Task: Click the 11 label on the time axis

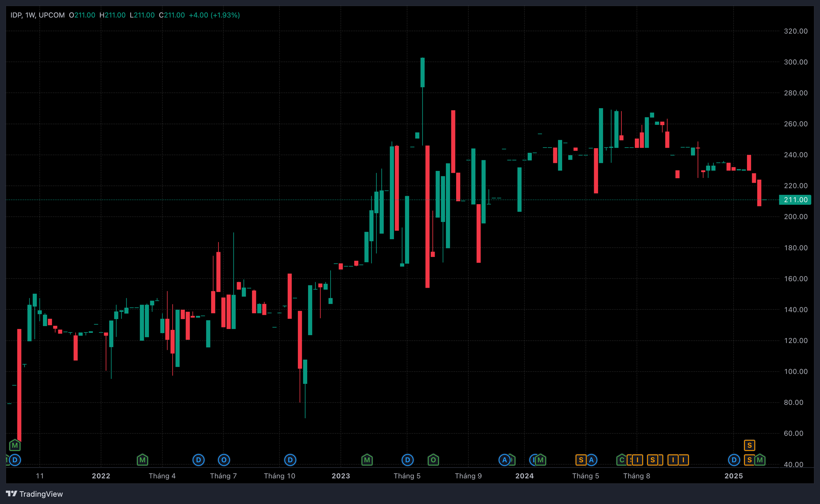Action: 40,476
